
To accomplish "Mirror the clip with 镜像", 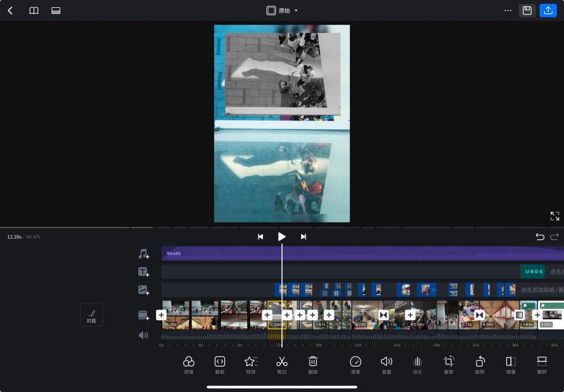I will coord(511,365).
